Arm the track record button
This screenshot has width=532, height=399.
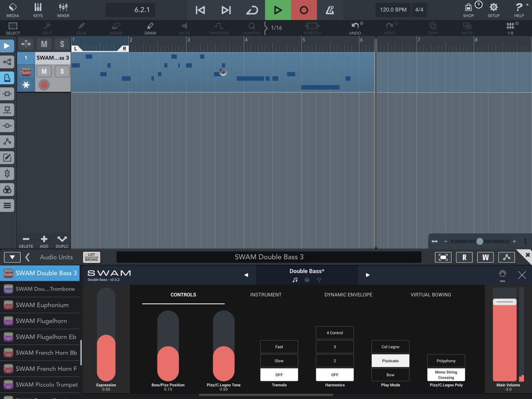tap(44, 85)
